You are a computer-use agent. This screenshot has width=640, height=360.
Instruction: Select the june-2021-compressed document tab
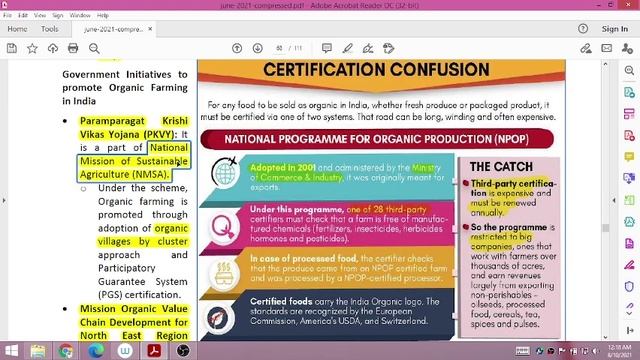click(113, 29)
